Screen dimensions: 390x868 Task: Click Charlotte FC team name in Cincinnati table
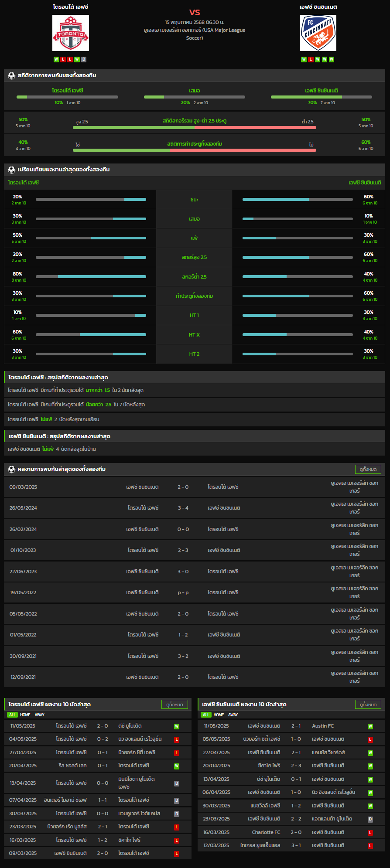(266, 832)
